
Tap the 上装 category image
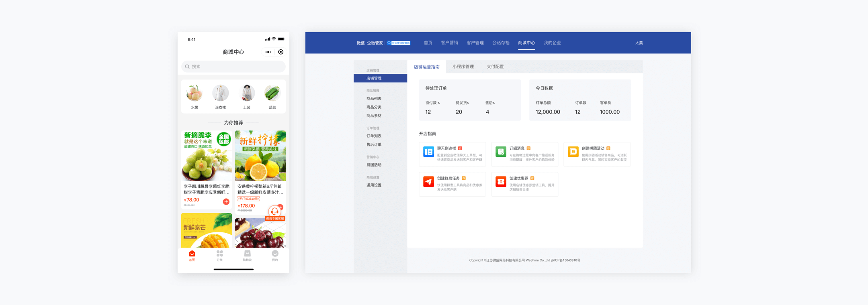247,93
